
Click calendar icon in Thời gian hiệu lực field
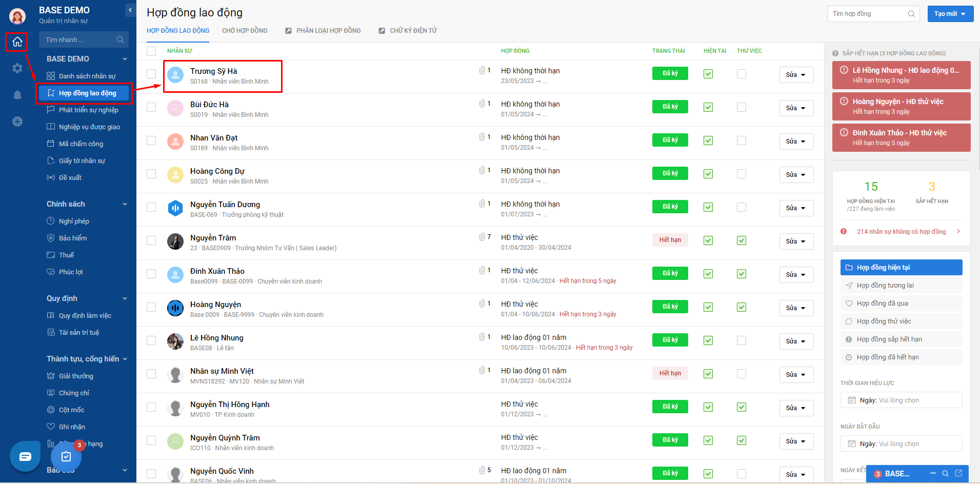(x=852, y=400)
